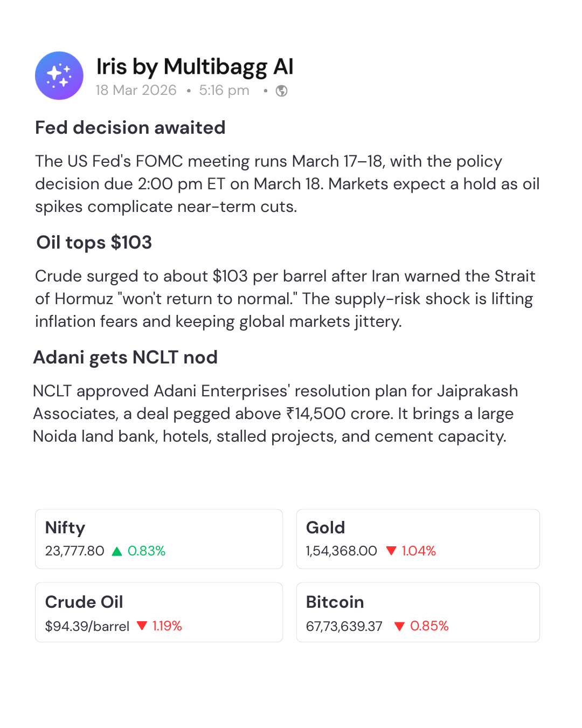The image size is (582, 728).
Task: Open the Crude Oil market card
Action: click(159, 612)
